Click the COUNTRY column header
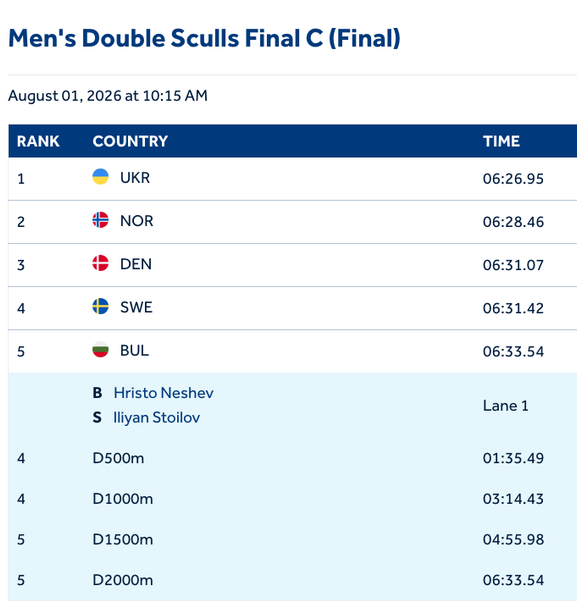Screen dimensions: 577x608 (130, 141)
